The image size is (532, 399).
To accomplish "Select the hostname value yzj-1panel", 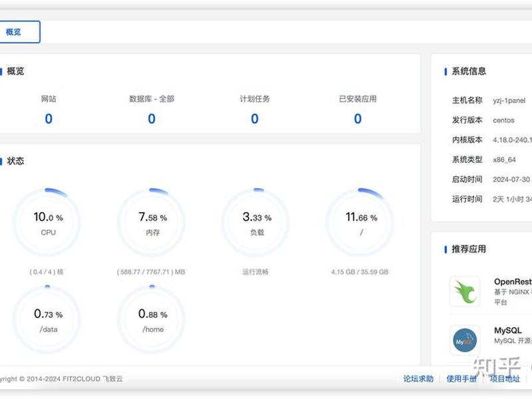I will coord(509,100).
